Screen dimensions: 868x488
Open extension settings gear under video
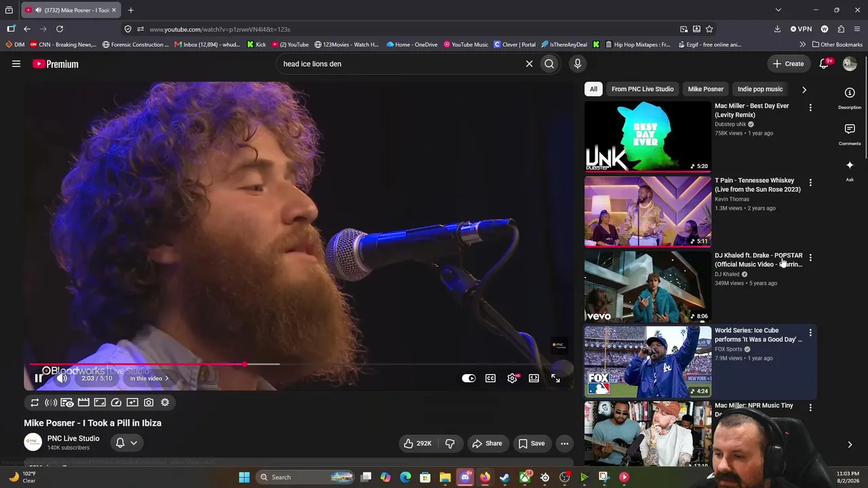[165, 403]
